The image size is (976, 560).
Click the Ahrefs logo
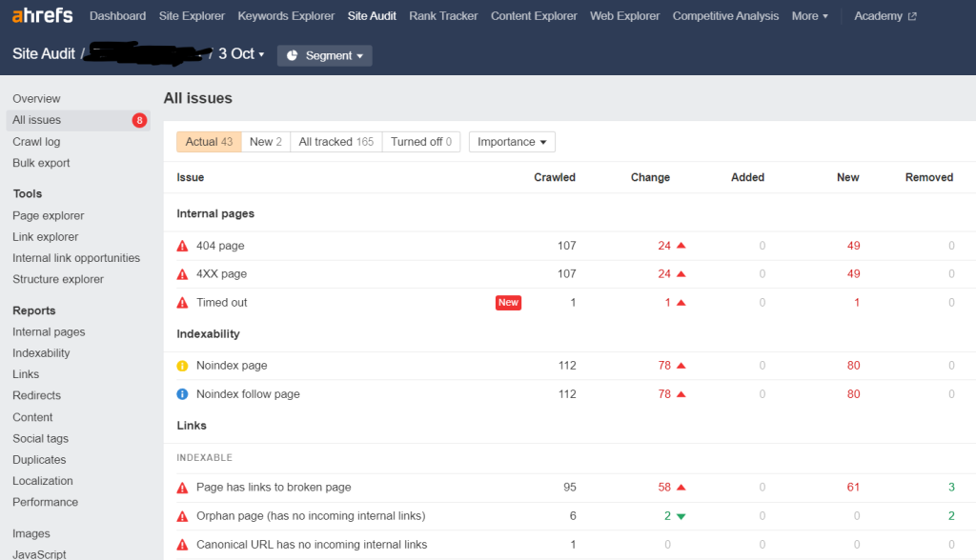[x=43, y=15]
